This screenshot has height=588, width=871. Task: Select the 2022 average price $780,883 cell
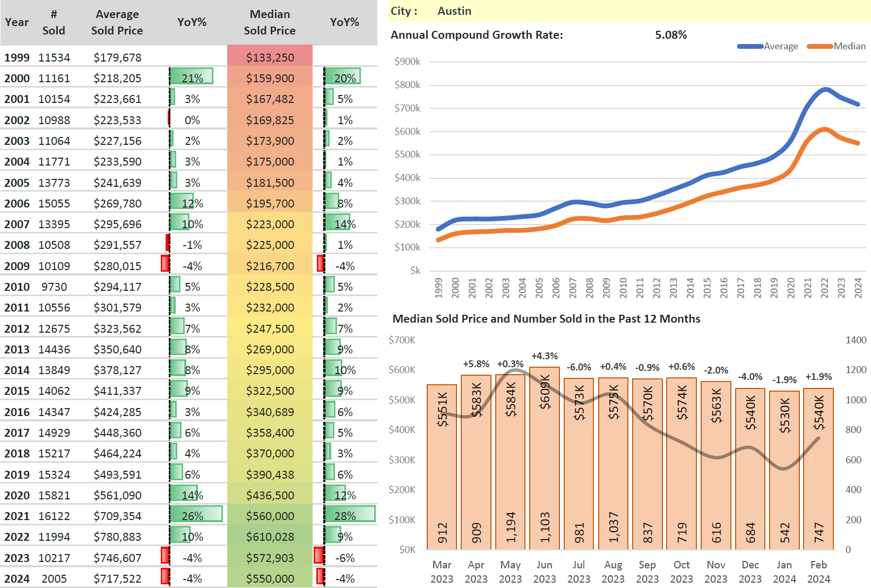[x=117, y=537]
